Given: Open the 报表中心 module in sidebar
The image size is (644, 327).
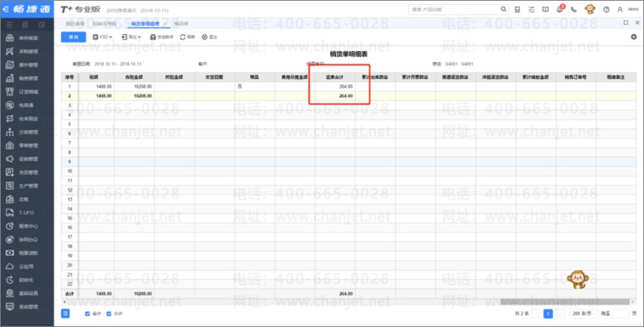Looking at the screenshot, I should point(27,227).
